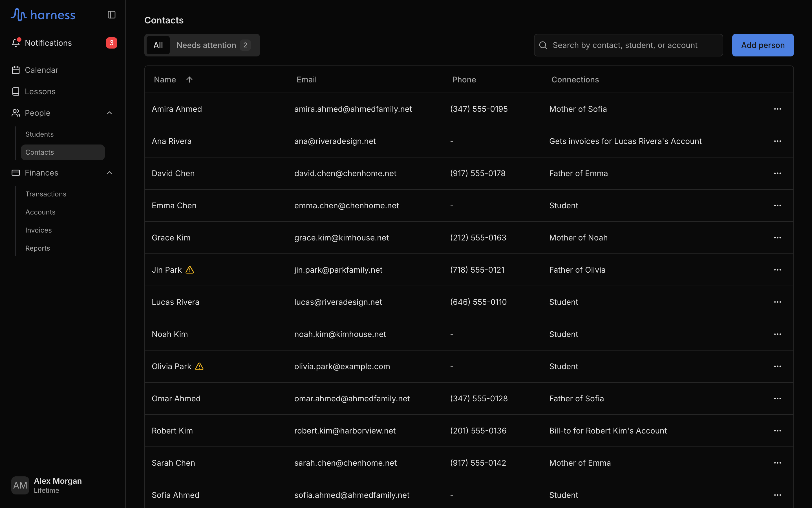This screenshot has width=812, height=508.
Task: Click the People group icon
Action: coord(16,113)
